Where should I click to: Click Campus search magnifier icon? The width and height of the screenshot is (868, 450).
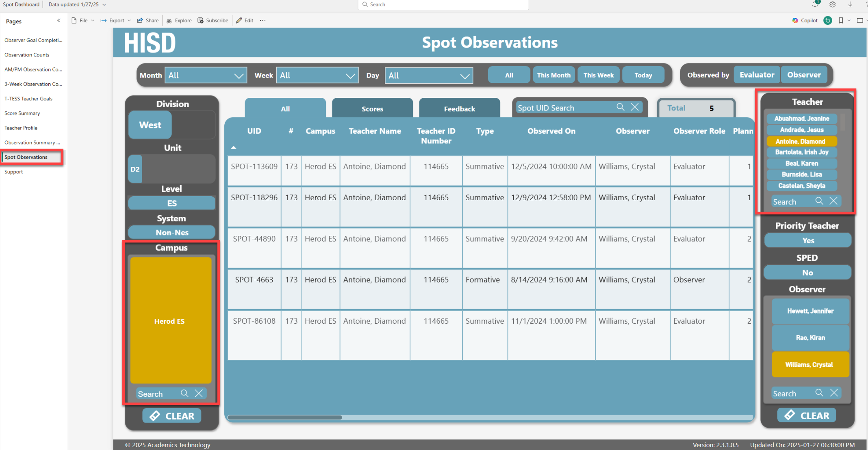(184, 393)
